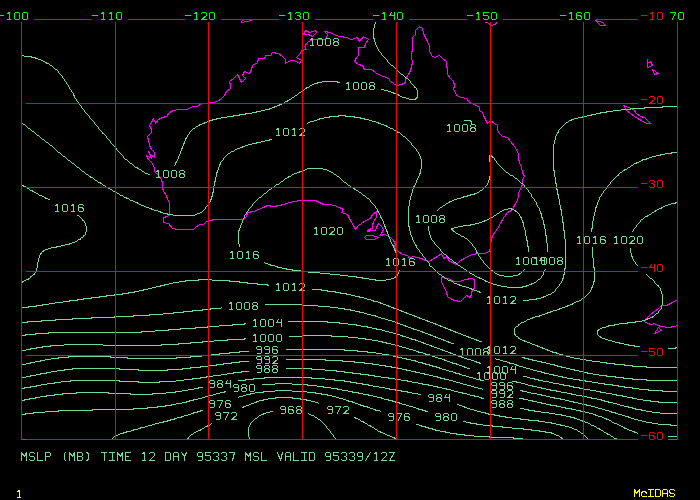
Task: Click the 1020 label beside the Australian south coast
Action: (328, 231)
